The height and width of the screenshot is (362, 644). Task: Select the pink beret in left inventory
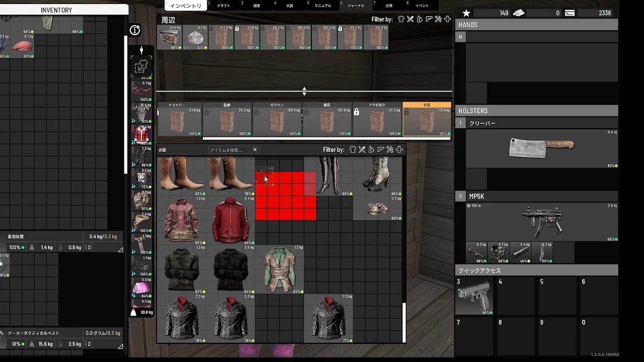[x=22, y=46]
